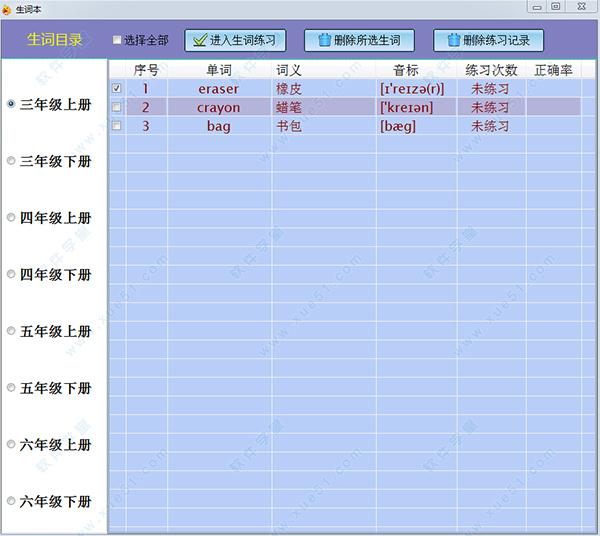This screenshot has width=600, height=536.
Task: Uncheck the eraser row checkbox
Action: [x=117, y=88]
